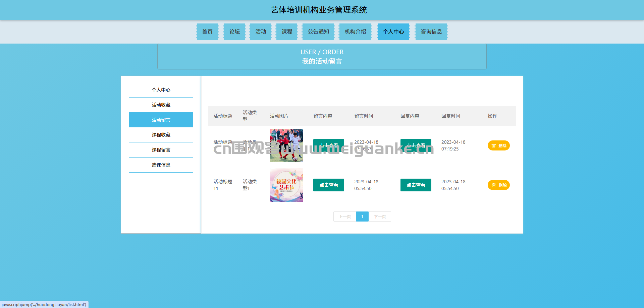The image size is (644, 308).
Task: Click the 活动标题 column header
Action: 223,116
